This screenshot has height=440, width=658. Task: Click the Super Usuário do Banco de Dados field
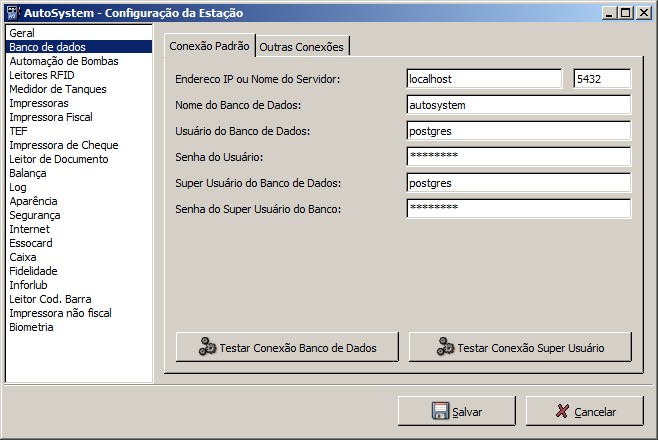point(518,183)
